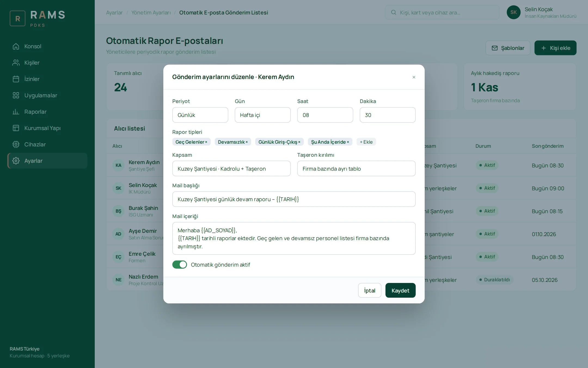Remove the Geç Gelenler report tag
Screen dimensions: 588x368
tap(206, 142)
